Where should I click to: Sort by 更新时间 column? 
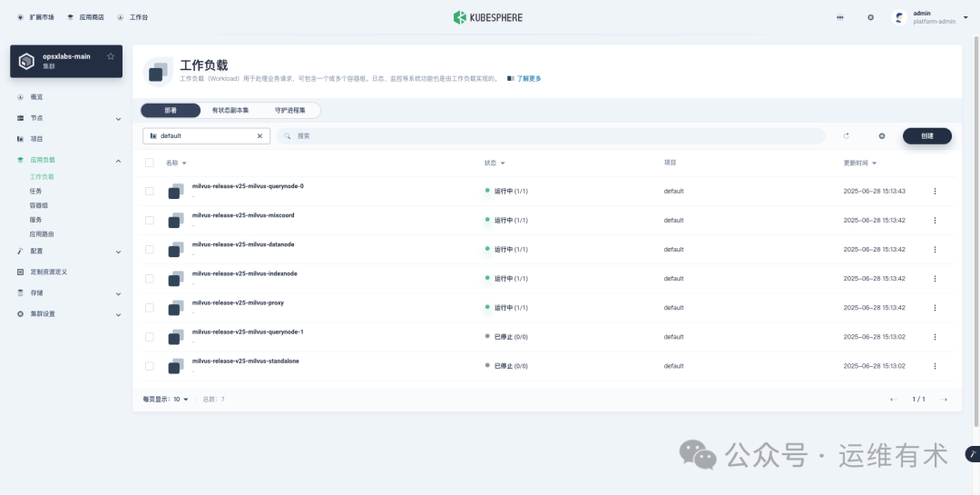[x=860, y=163]
